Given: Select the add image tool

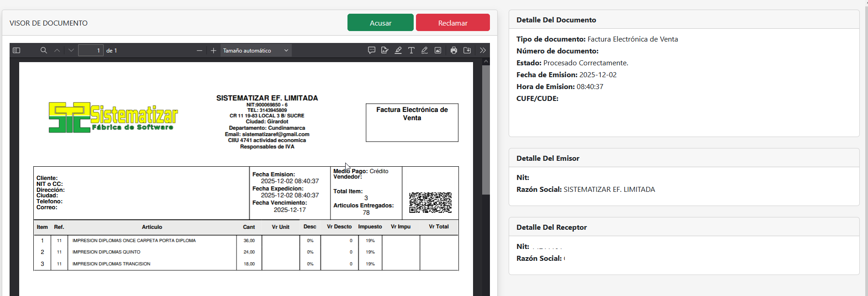Looking at the screenshot, I should pyautogui.click(x=438, y=50).
